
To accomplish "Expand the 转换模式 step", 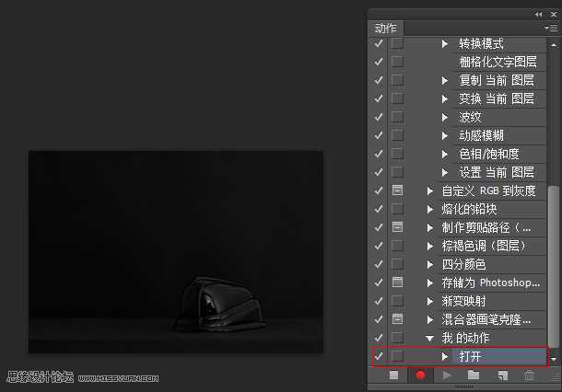I will (445, 43).
